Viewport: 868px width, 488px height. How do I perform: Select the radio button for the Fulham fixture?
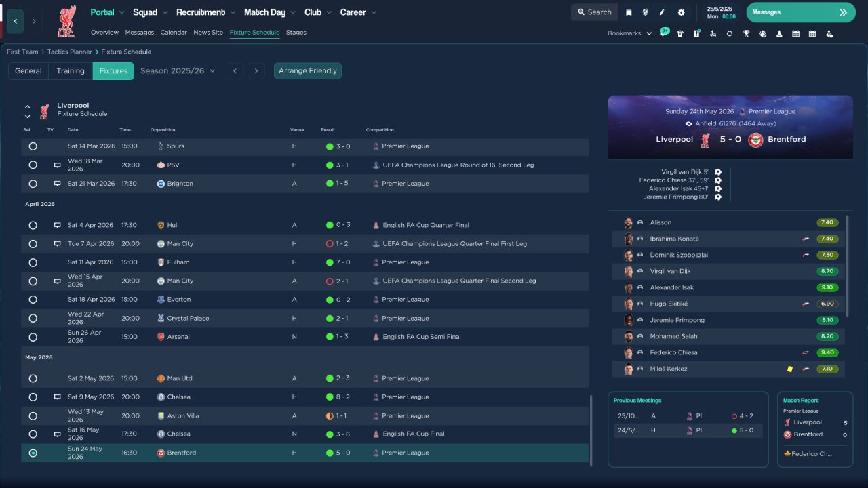coord(33,262)
